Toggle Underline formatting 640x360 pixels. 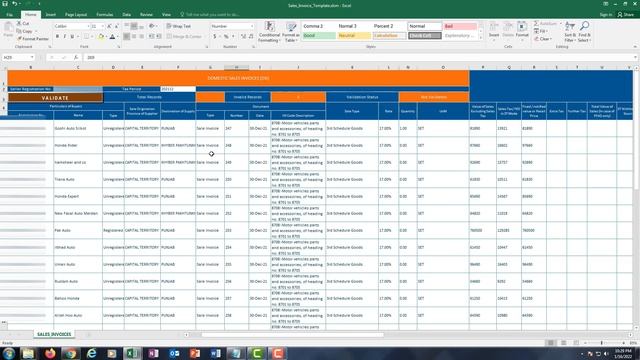[x=72, y=37]
